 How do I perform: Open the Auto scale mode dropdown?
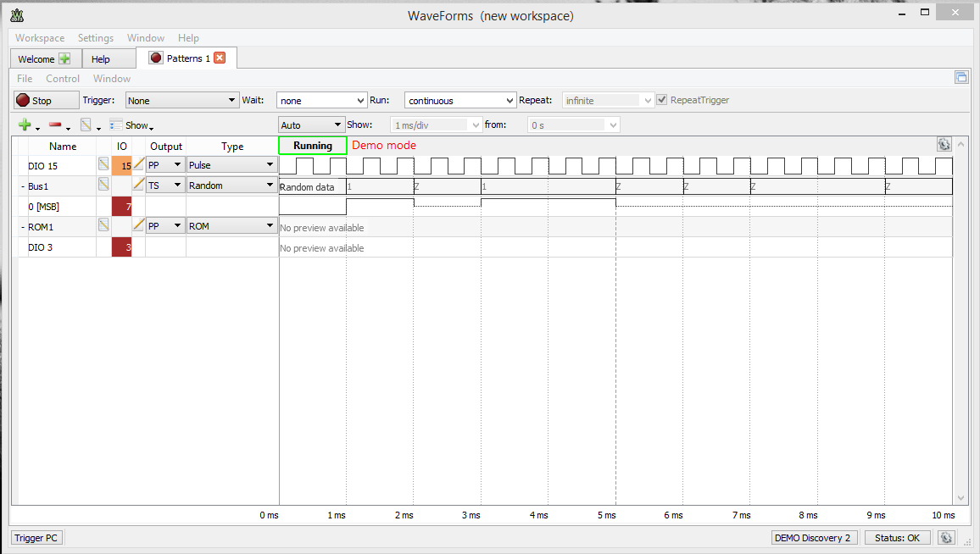(x=310, y=125)
